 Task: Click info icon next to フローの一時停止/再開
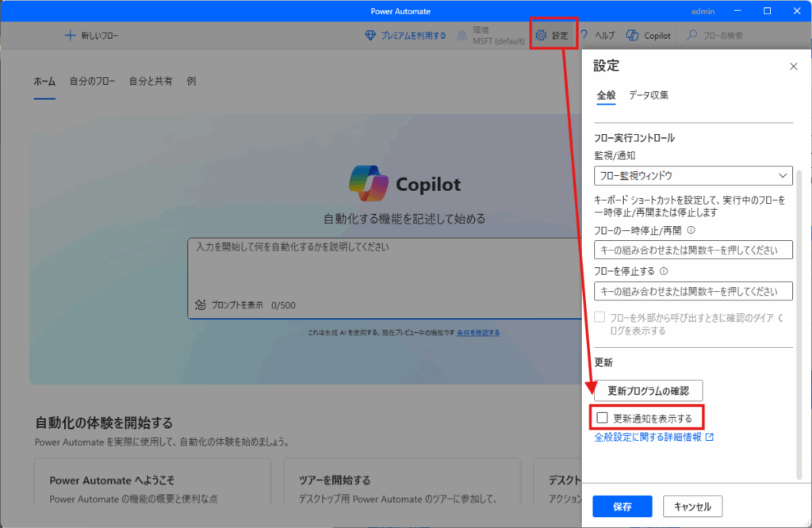click(x=691, y=230)
